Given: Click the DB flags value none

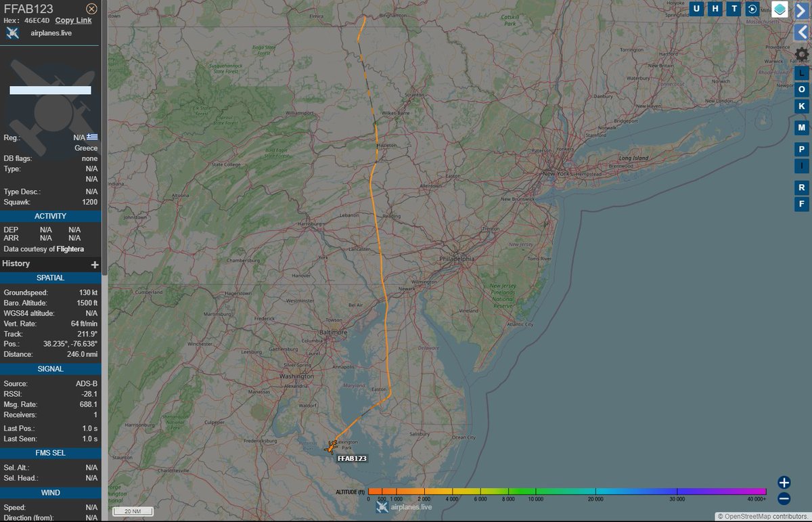Looking at the screenshot, I should (x=89, y=158).
